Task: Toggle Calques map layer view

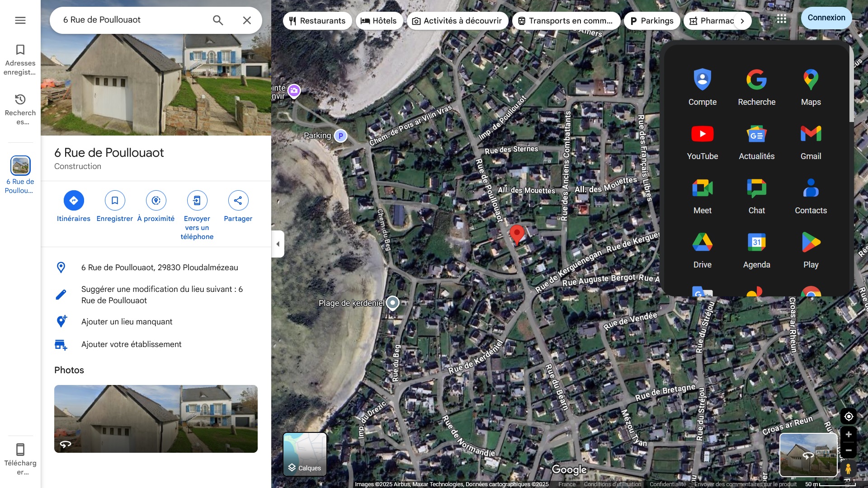Action: pos(305,454)
